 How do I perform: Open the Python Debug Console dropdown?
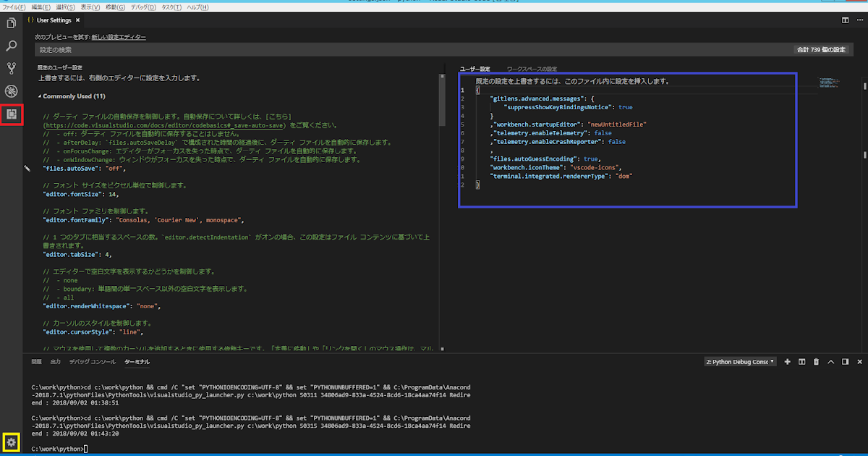(739, 361)
